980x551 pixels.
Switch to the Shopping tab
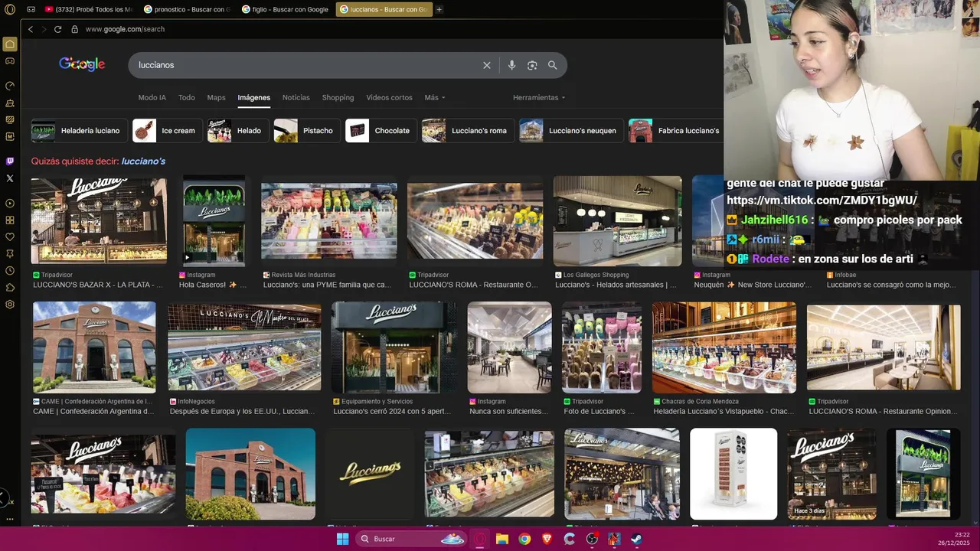click(338, 97)
